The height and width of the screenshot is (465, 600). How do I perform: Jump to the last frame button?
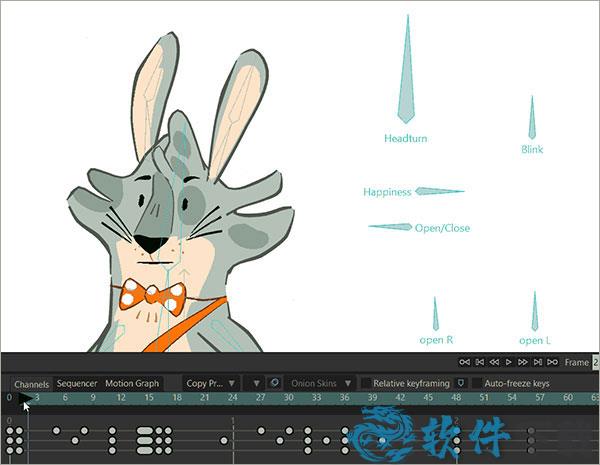(x=537, y=362)
